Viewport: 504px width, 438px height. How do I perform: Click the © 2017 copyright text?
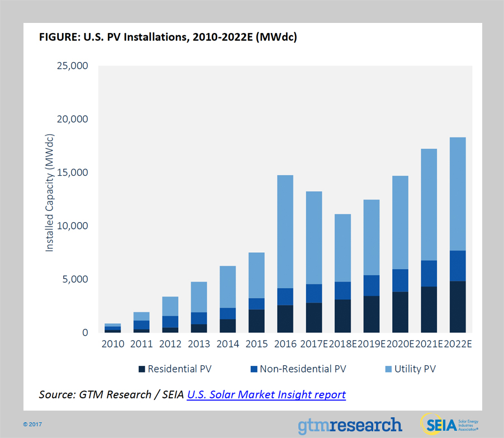click(32, 425)
